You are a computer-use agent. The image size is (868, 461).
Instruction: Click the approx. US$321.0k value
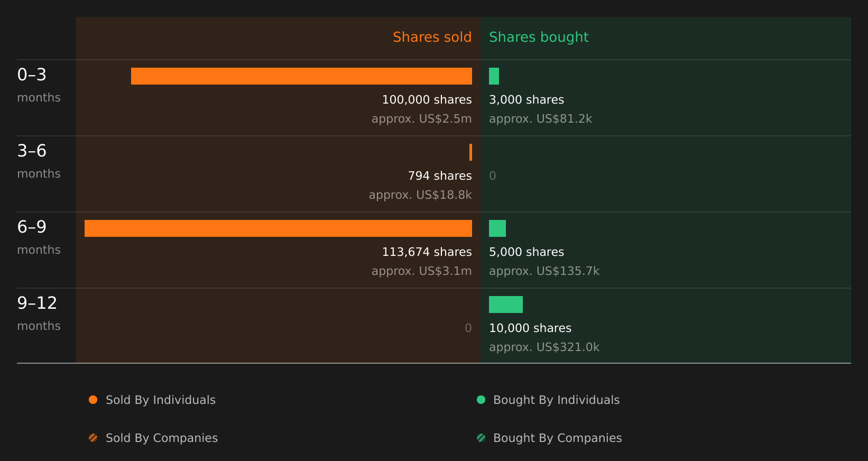pyautogui.click(x=544, y=347)
